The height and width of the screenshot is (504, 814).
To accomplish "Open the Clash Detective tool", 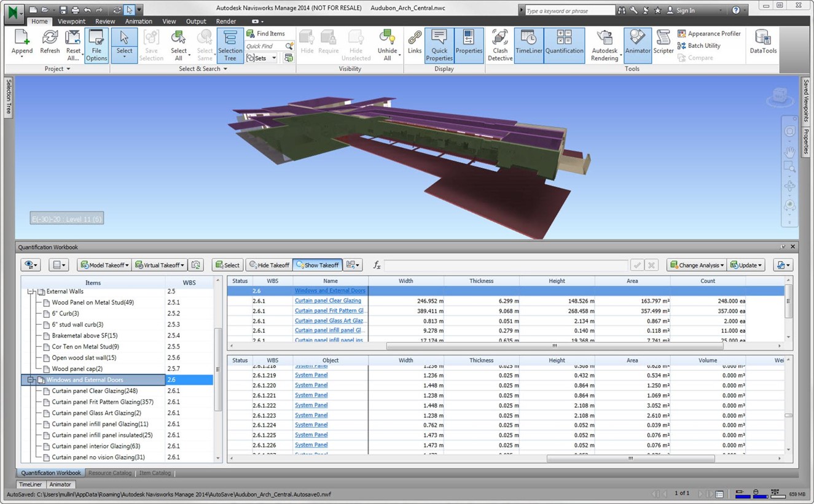I will tap(500, 45).
